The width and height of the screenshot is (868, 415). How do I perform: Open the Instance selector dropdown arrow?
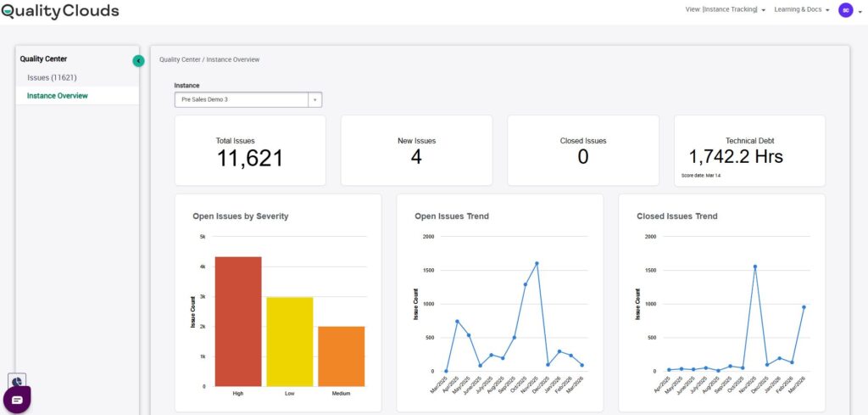[x=314, y=99]
